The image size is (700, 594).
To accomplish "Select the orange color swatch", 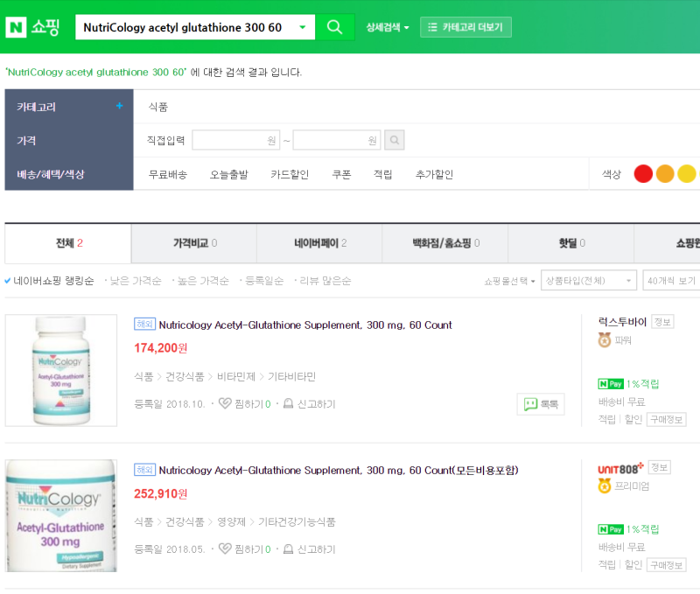I will click(x=665, y=173).
